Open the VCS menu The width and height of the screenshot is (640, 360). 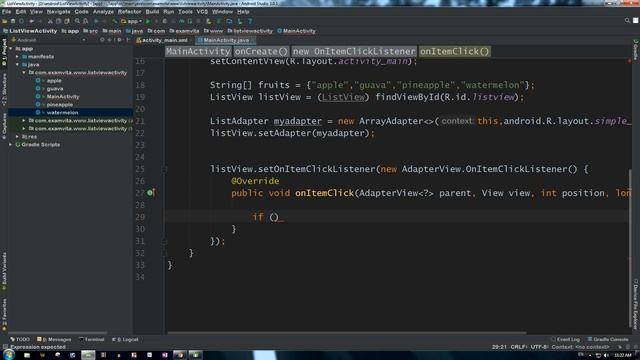(x=202, y=12)
